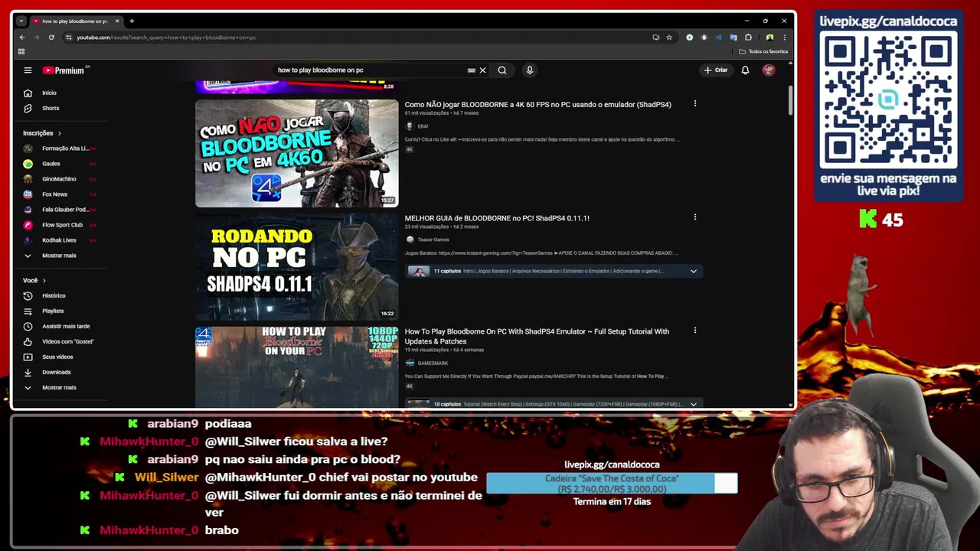Image resolution: width=980 pixels, height=551 pixels.
Task: Open a new browser tab
Action: [132, 21]
